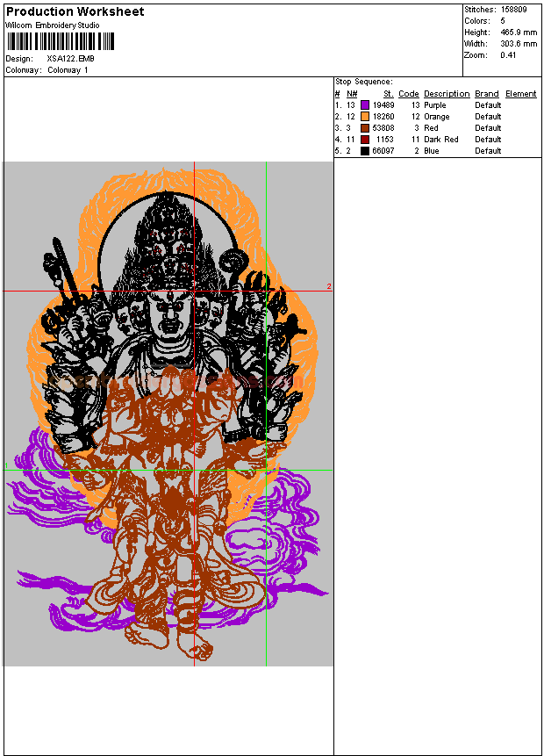Click the Dark Red row swatch

(365, 140)
